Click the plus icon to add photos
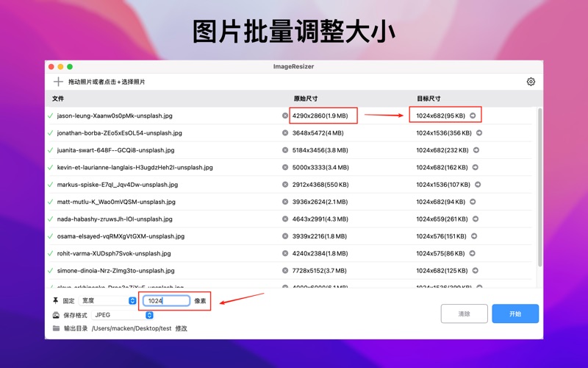 click(x=58, y=82)
